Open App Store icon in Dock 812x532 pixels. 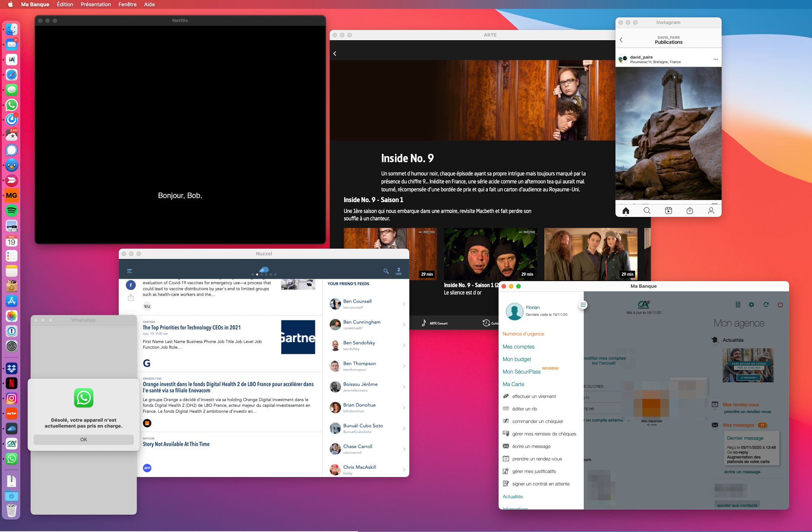pos(12,301)
